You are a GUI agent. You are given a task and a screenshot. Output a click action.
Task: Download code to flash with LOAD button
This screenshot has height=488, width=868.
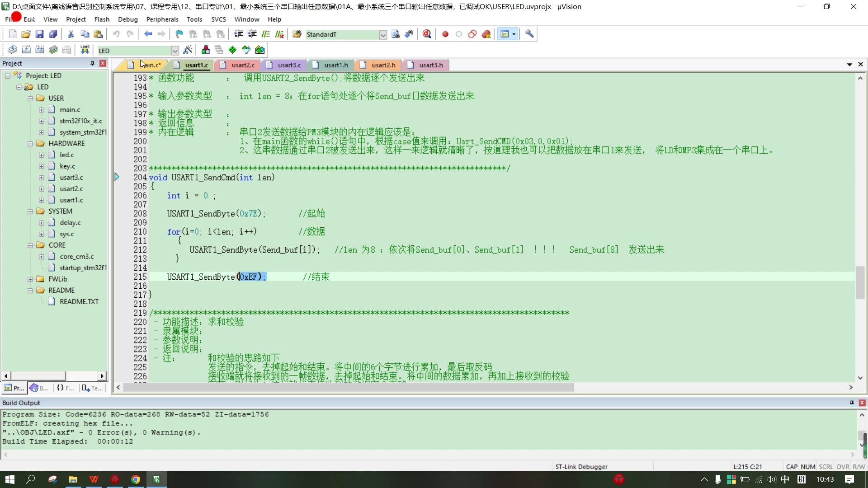[85, 50]
